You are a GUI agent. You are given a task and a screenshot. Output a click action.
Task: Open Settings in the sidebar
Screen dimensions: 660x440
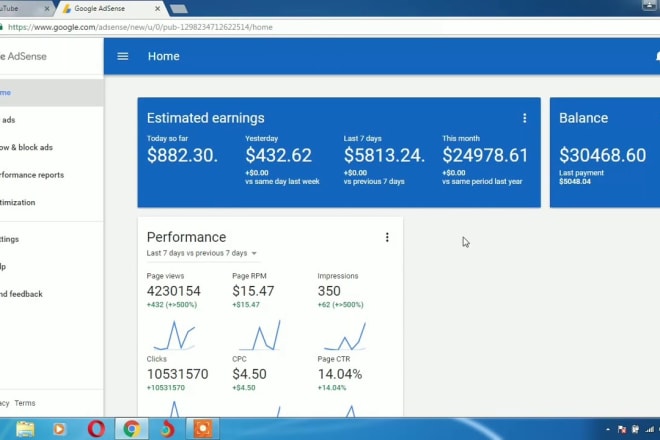(51, 239)
